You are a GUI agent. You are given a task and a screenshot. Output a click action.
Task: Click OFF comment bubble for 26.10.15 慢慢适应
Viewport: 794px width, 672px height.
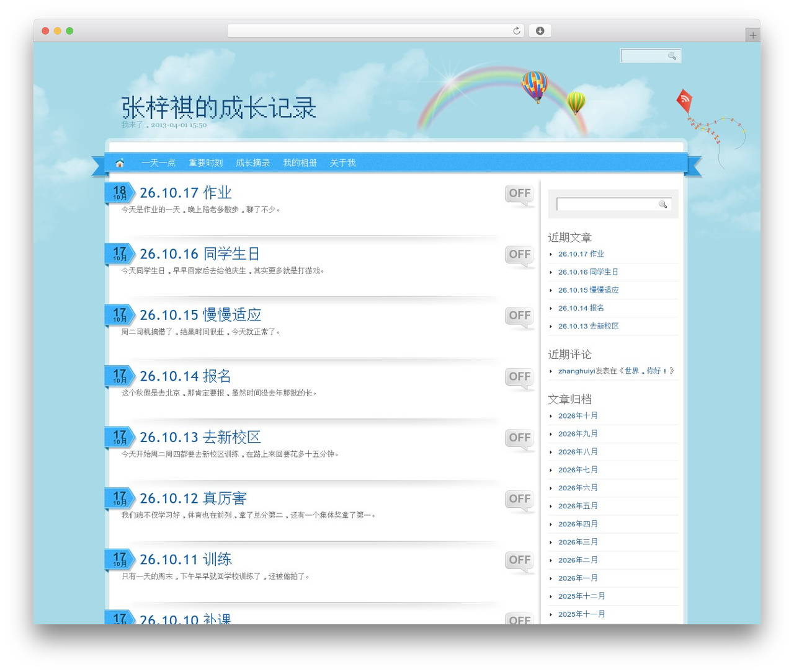(520, 317)
